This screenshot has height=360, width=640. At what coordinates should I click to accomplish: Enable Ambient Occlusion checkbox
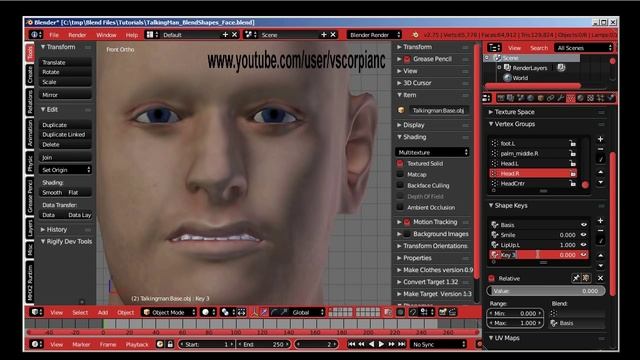point(400,208)
